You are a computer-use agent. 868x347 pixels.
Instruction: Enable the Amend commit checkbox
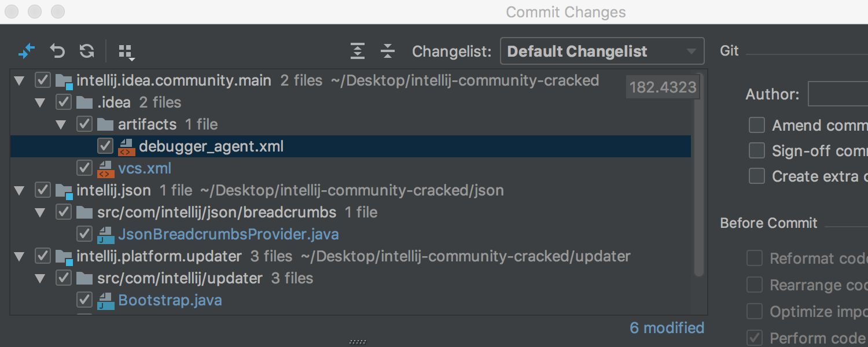point(757,125)
